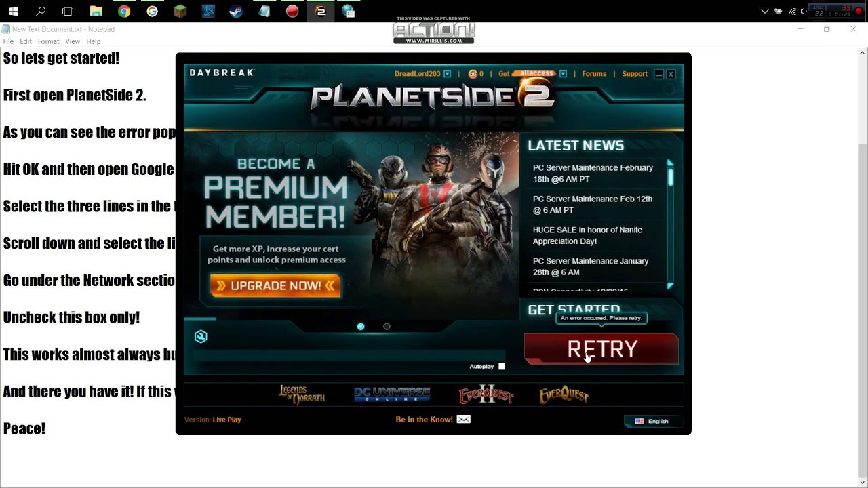This screenshot has width=868, height=488.
Task: Click text line "First open PlanetSide 2."
Action: click(75, 95)
